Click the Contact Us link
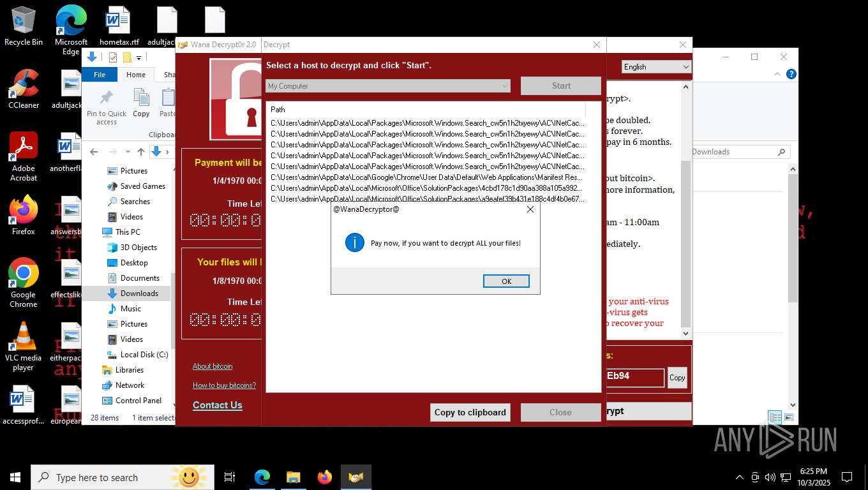 [218, 405]
